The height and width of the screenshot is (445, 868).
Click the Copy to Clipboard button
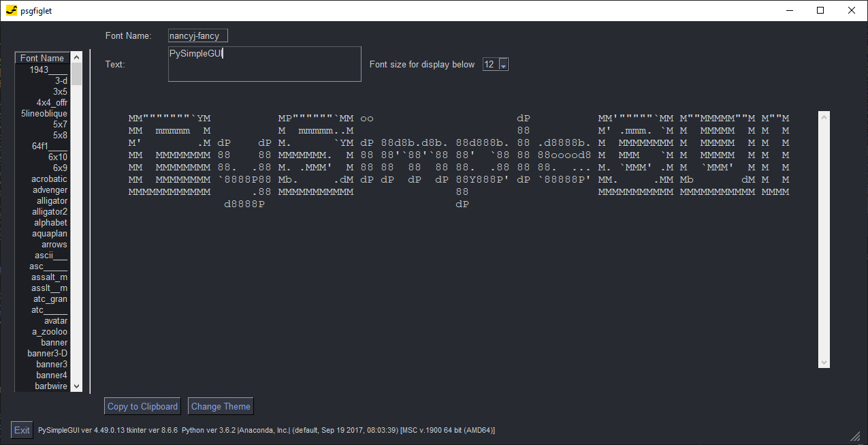[x=142, y=405]
